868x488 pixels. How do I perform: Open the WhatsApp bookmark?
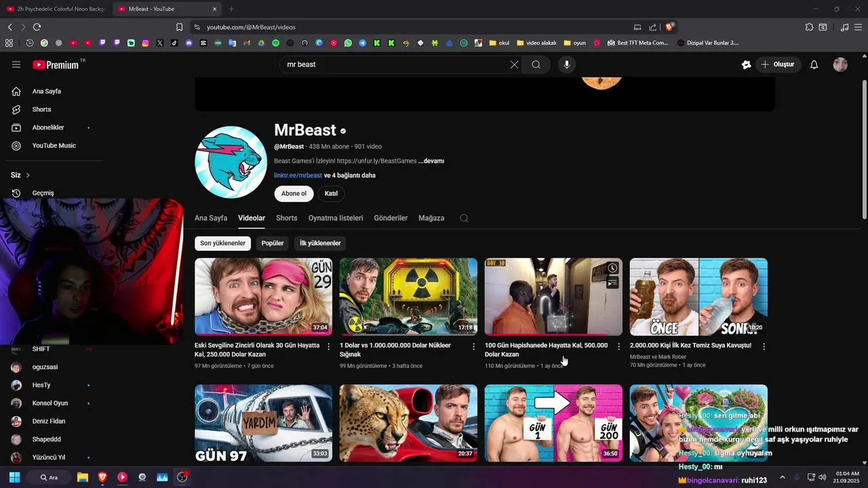click(348, 43)
